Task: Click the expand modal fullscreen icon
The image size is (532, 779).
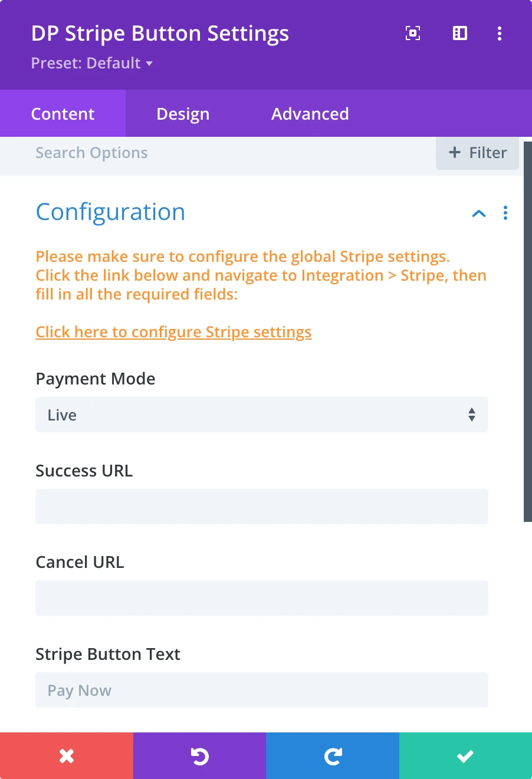Action: (x=413, y=34)
